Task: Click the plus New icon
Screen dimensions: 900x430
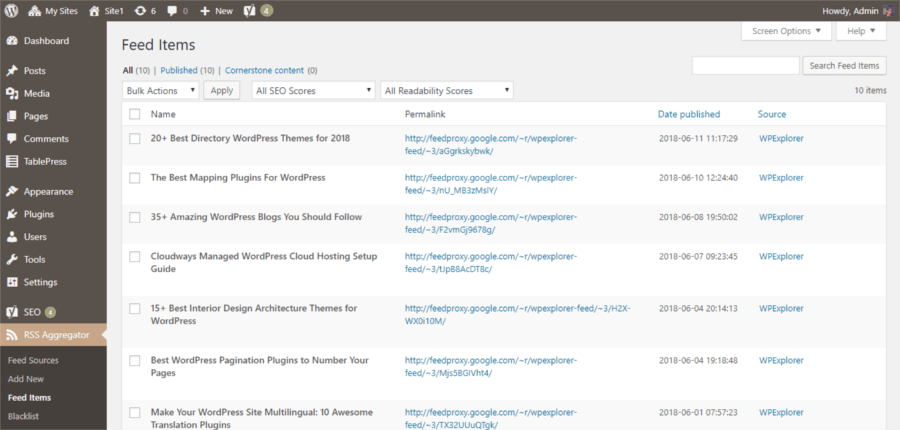Action: pyautogui.click(x=205, y=11)
